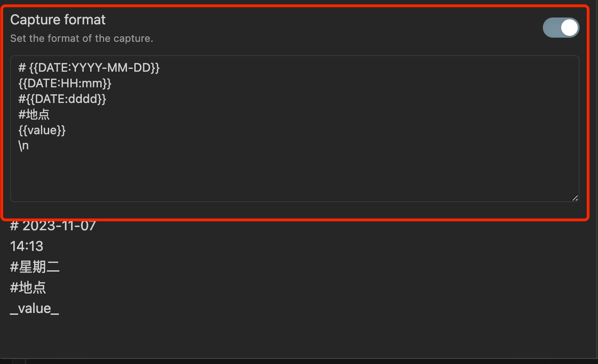Click the #星期二 tag in the preview
The height and width of the screenshot is (364, 598).
pyautogui.click(x=35, y=267)
